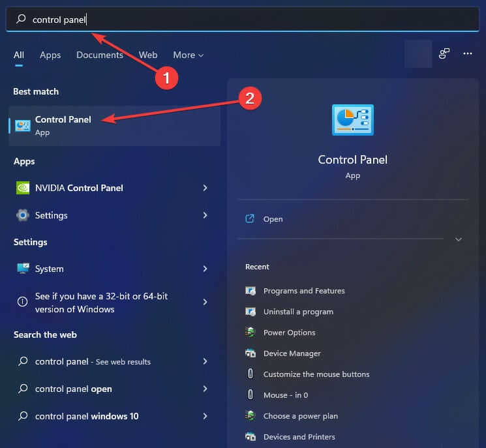Switch to the Apps filter tab
This screenshot has height=448, width=486.
50,55
